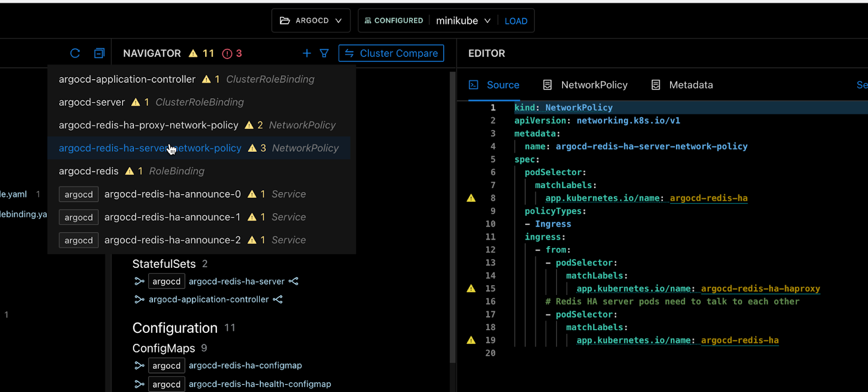Click warning icon on argocd-server row
This screenshot has height=392, width=868.
point(136,102)
